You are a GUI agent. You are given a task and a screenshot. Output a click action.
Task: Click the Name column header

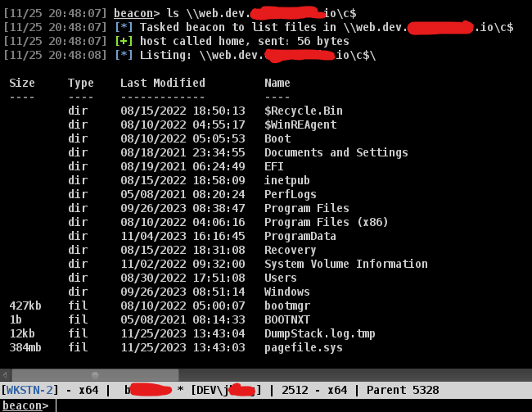(x=277, y=83)
